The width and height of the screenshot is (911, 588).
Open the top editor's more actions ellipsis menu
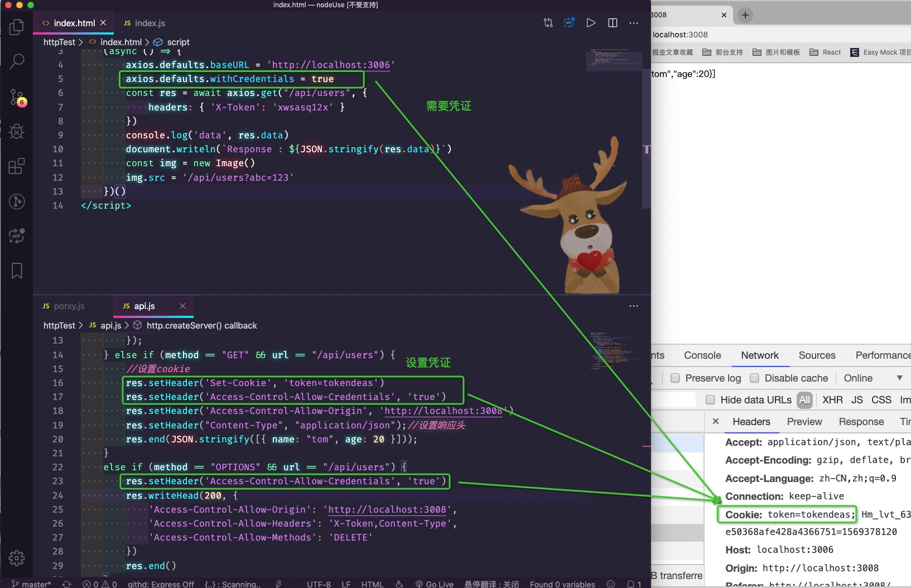pos(634,23)
